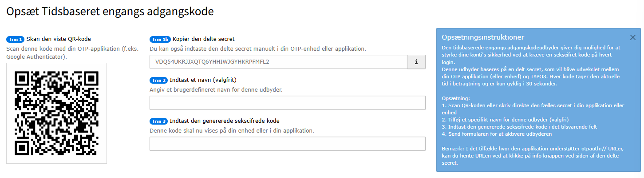Image resolution: width=644 pixels, height=178 pixels.
Task: Close the Opsætningsinstruktioner panel
Action: coord(633,37)
